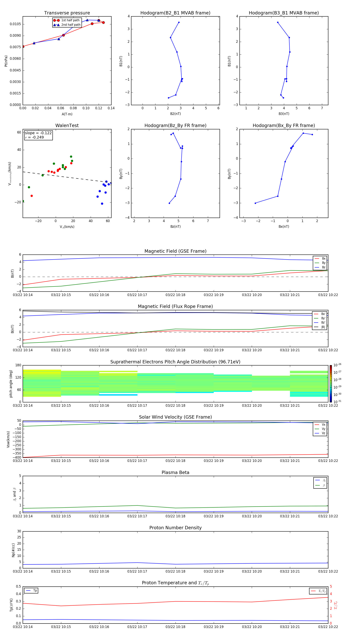Click 'Solar Wind Velocity (GSE Frame)' title

(175, 417)
